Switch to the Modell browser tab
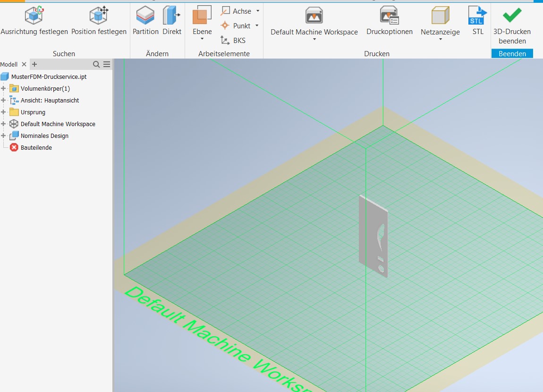The width and height of the screenshot is (543, 392). click(x=8, y=64)
